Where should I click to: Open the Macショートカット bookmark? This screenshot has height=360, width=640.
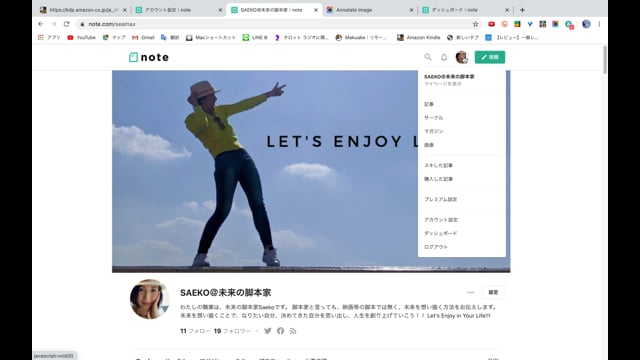coord(211,37)
